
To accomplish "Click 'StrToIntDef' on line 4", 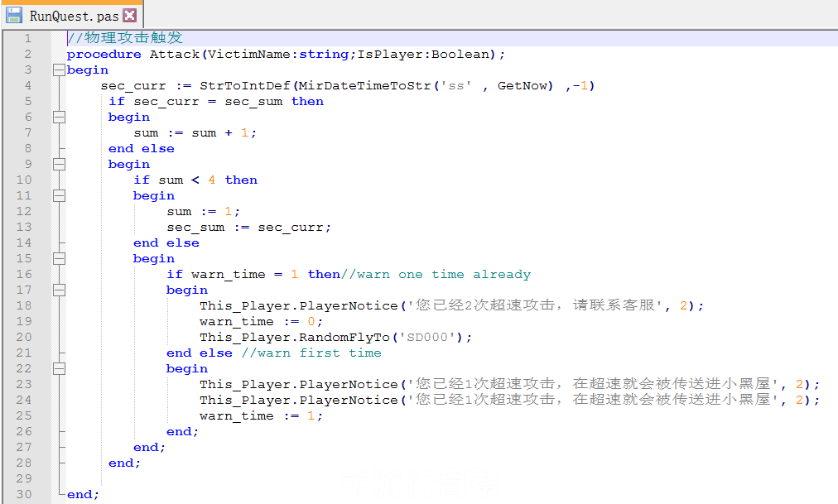I will tap(245, 86).
